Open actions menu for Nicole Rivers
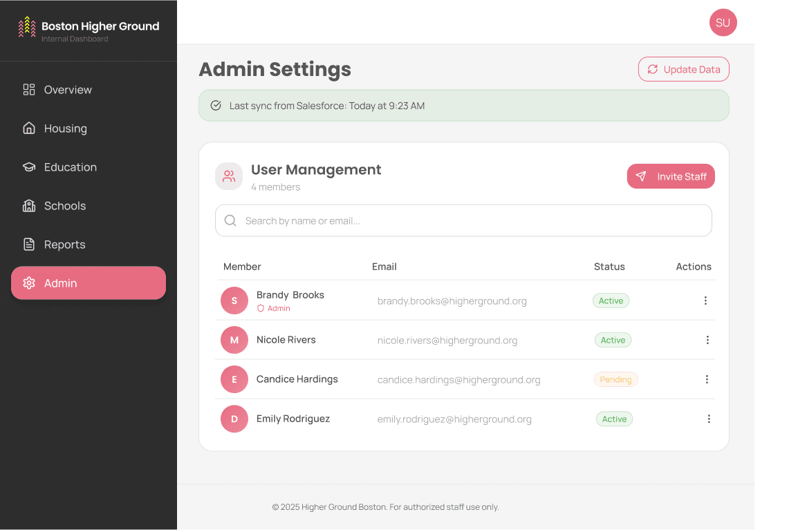The image size is (807, 532). [707, 340]
